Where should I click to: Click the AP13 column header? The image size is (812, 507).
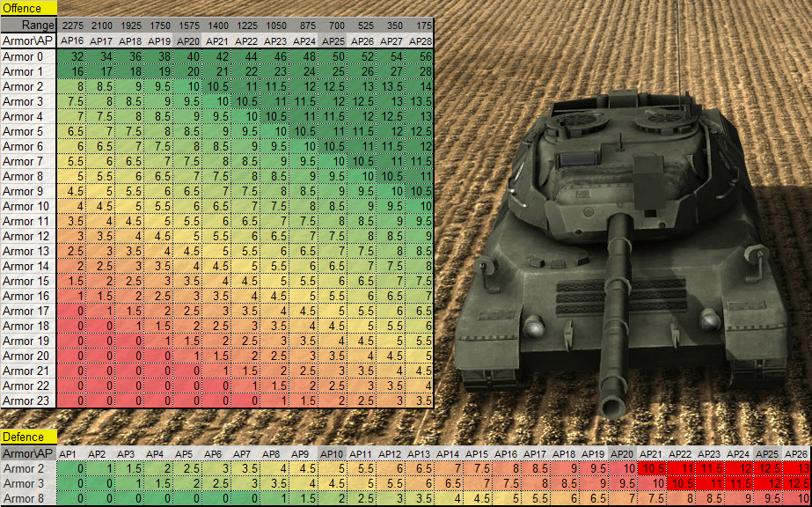tap(419, 454)
